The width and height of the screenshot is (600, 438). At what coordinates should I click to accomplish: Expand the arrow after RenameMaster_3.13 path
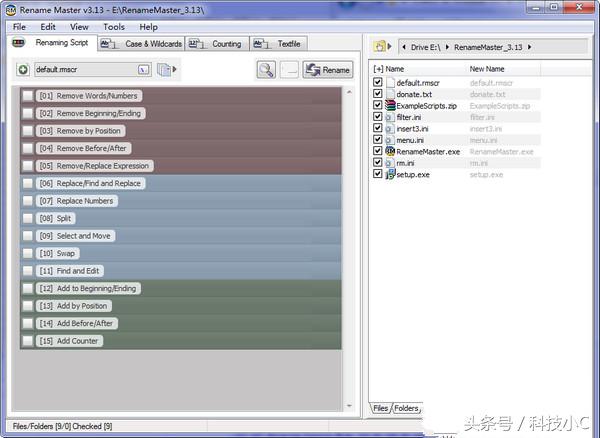tap(530, 47)
